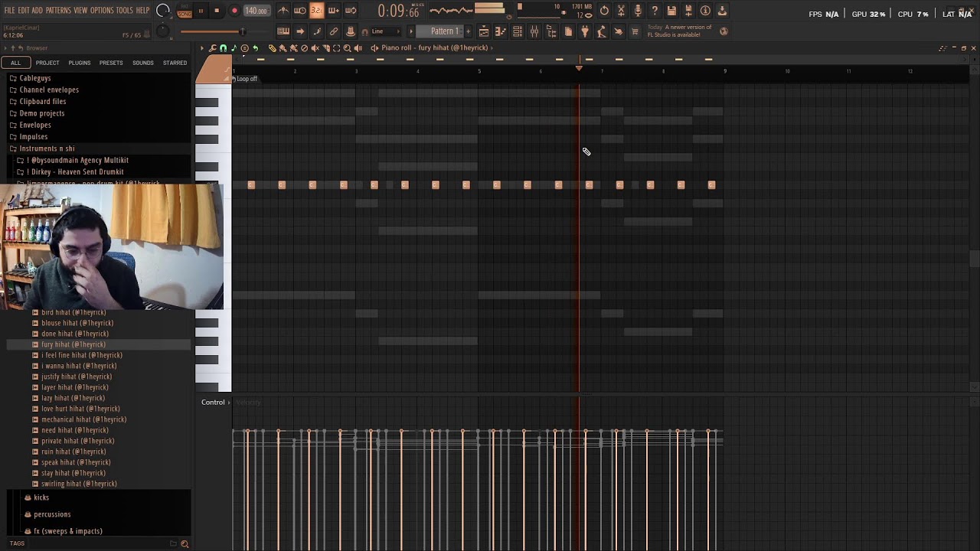Toggle the countdown before recording

tap(316, 11)
